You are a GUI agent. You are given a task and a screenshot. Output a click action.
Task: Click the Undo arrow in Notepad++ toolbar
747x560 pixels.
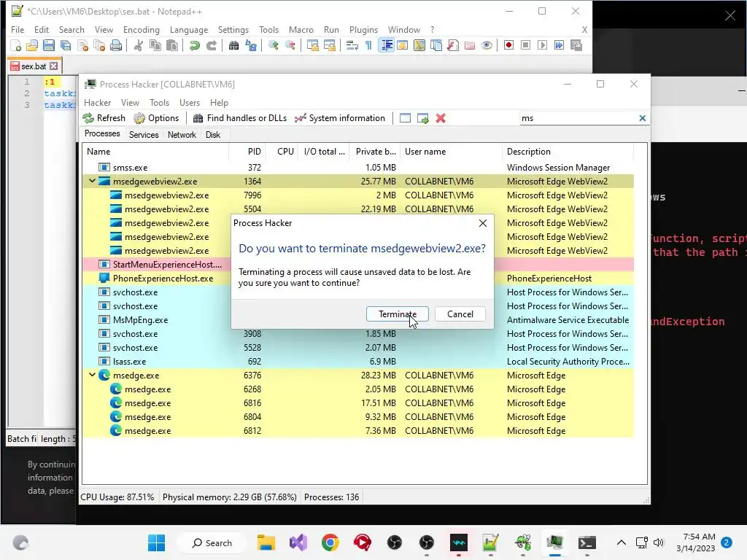194,46
